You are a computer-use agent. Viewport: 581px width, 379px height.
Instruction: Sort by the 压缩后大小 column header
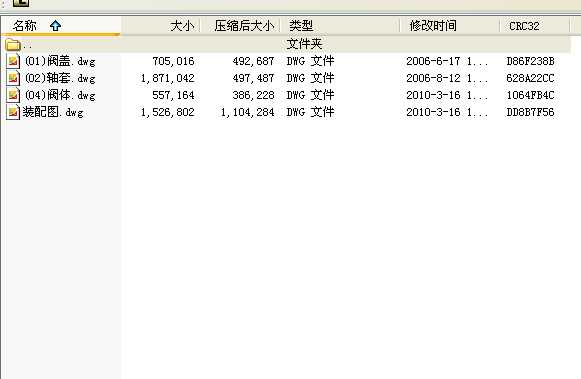241,26
